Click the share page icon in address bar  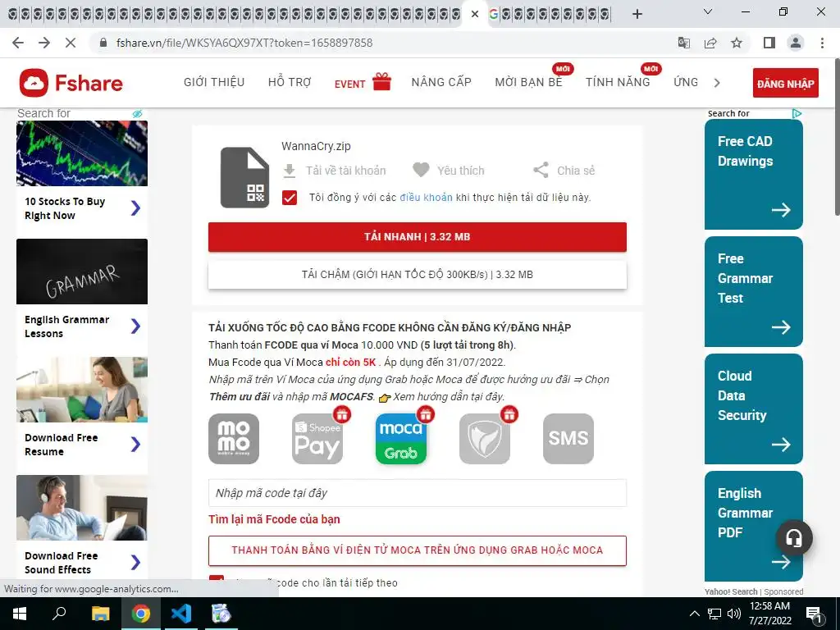coord(710,43)
